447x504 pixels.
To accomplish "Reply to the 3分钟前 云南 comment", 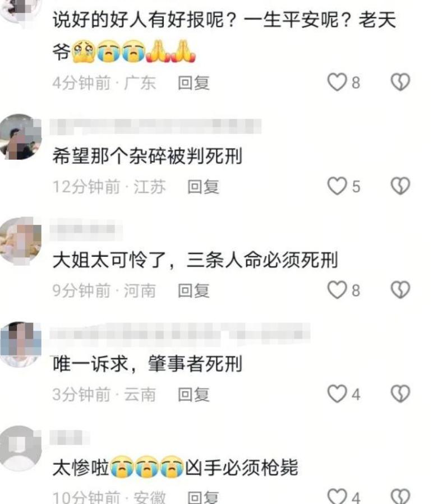I will pyautogui.click(x=194, y=394).
